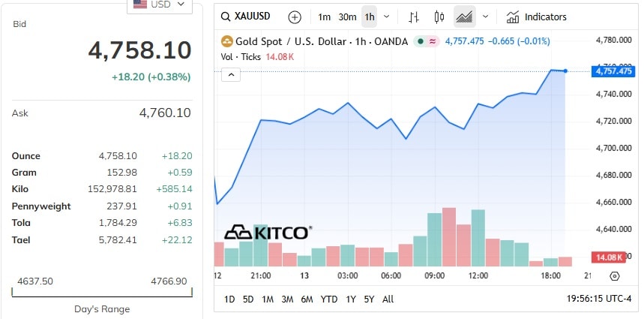Screen dimensions: 644x319
Task: Select the bar chart style icon
Action: coord(415,17)
